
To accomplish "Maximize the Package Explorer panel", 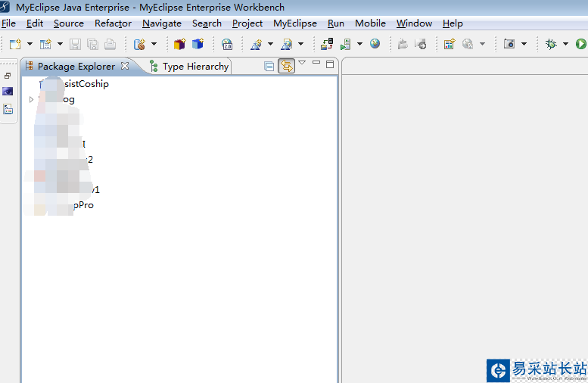I will [330, 64].
